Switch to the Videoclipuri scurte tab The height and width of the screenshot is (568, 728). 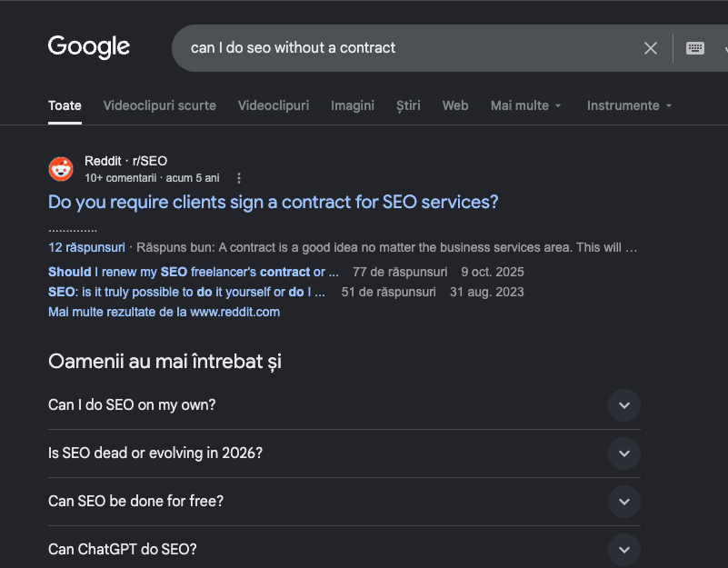[160, 105]
